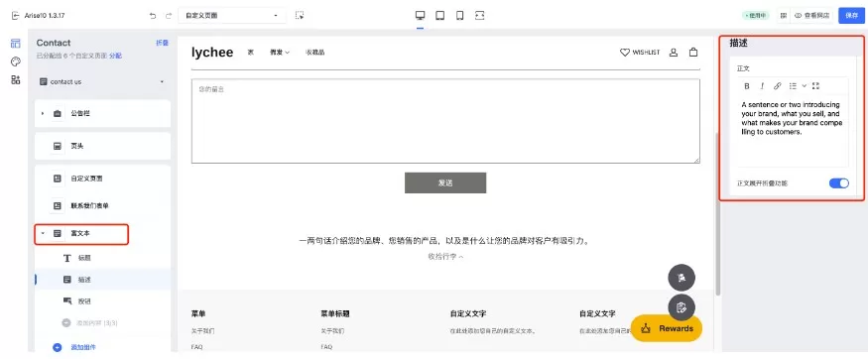
Task: Click the 富文本 rich text section label
Action: [79, 233]
